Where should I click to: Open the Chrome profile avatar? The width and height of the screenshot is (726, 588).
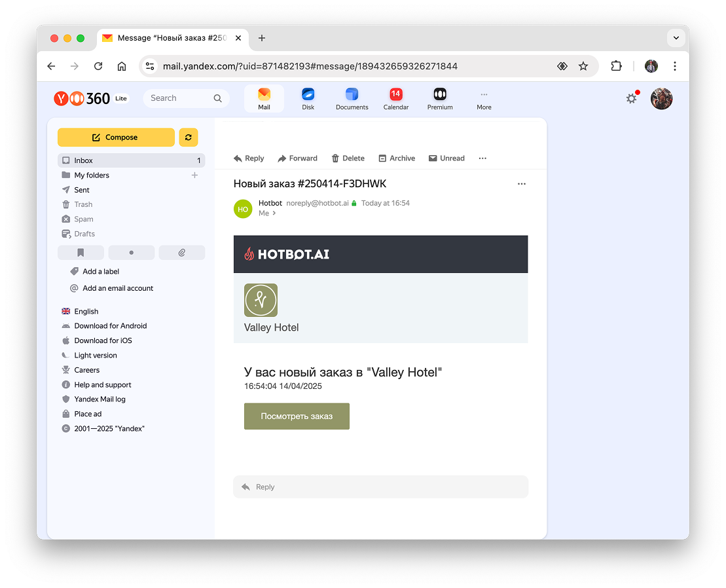[651, 66]
